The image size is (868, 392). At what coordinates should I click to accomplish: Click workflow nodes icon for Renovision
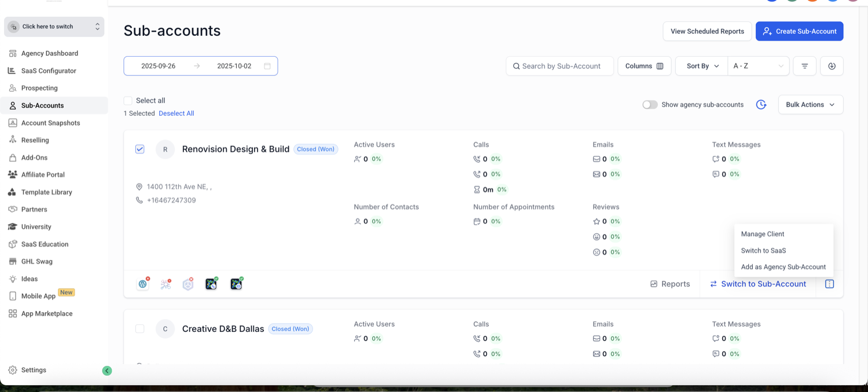(x=165, y=284)
